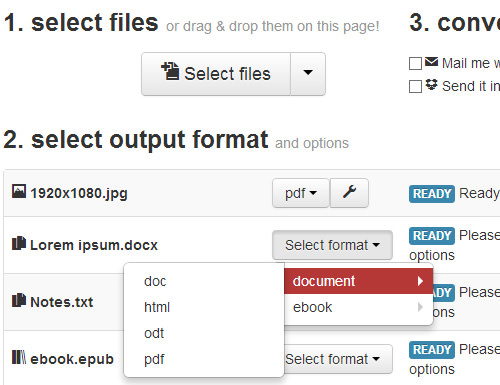
Task: Open the pdf format dropdown for 1920x1080.jpg
Action: 301,193
